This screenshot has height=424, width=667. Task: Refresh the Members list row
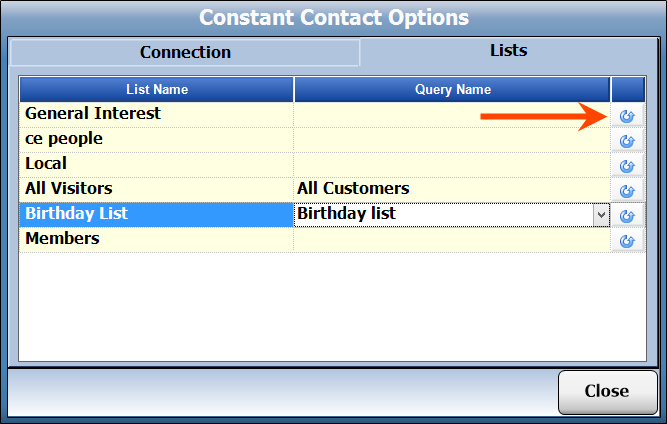pyautogui.click(x=627, y=240)
